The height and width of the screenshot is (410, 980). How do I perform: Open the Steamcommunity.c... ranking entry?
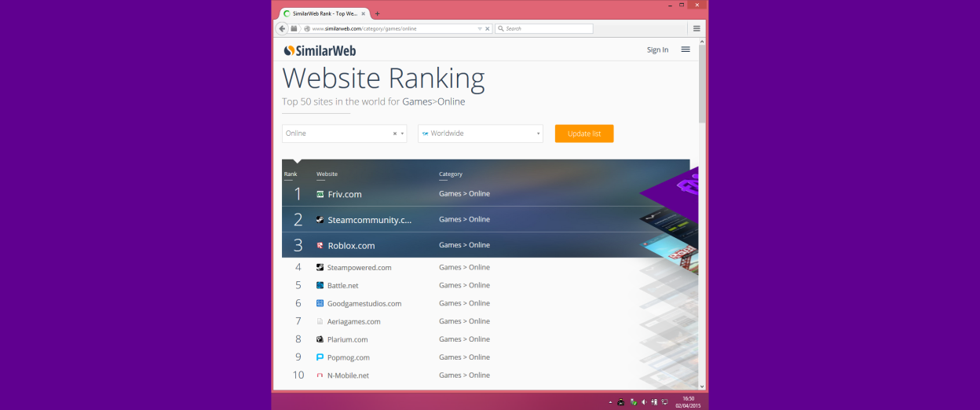coord(369,220)
